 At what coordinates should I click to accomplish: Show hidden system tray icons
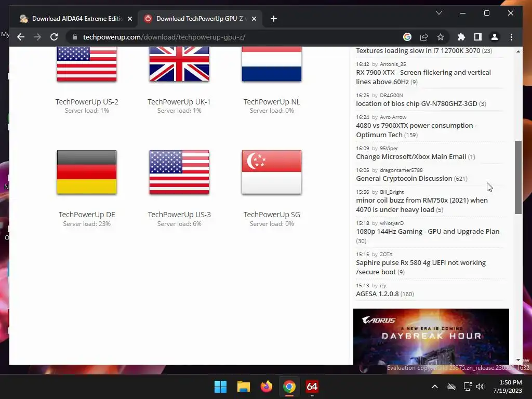tap(435, 387)
